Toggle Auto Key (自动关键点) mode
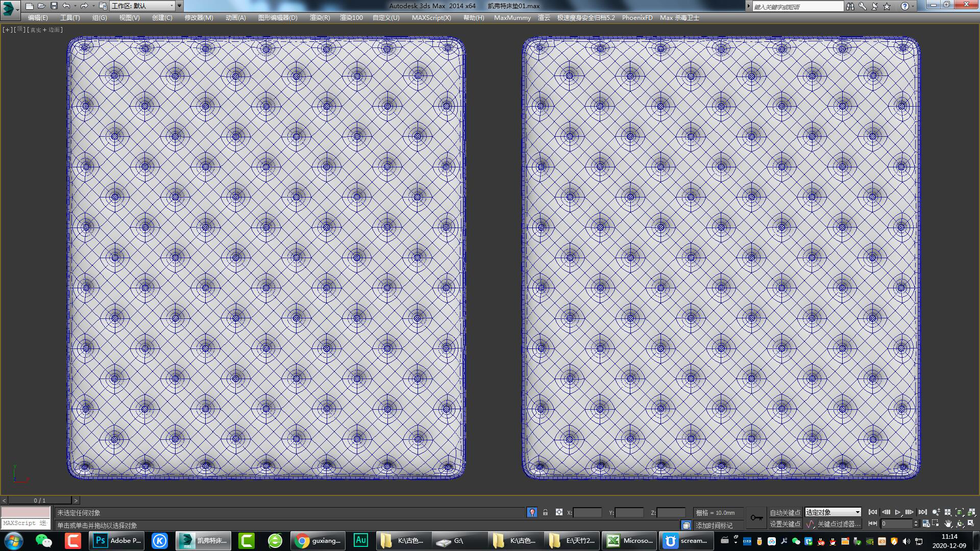Viewport: 980px width, 551px height. point(785,512)
